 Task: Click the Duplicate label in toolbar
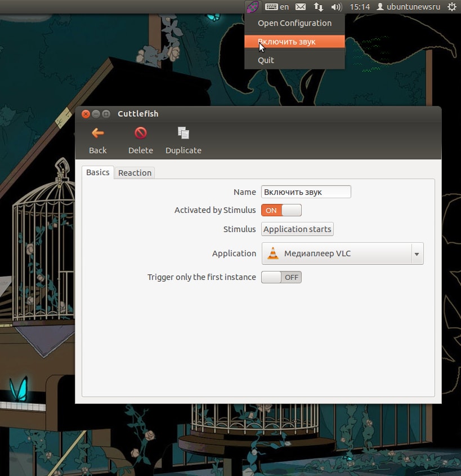click(x=183, y=150)
